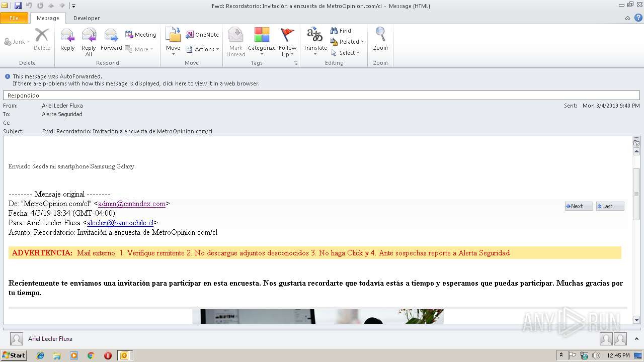Click the alecler@bancochile.cl link
The width and height of the screenshot is (644, 362).
click(120, 223)
